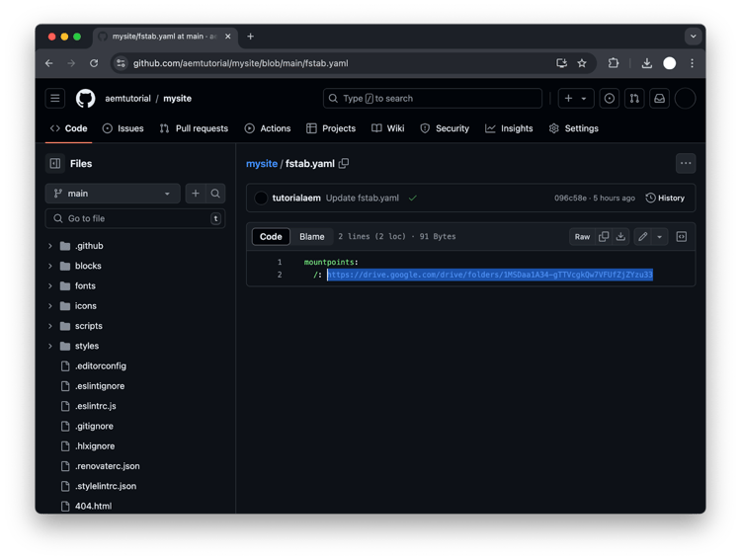Click the Raw button
The height and width of the screenshot is (560, 741).
(582, 237)
